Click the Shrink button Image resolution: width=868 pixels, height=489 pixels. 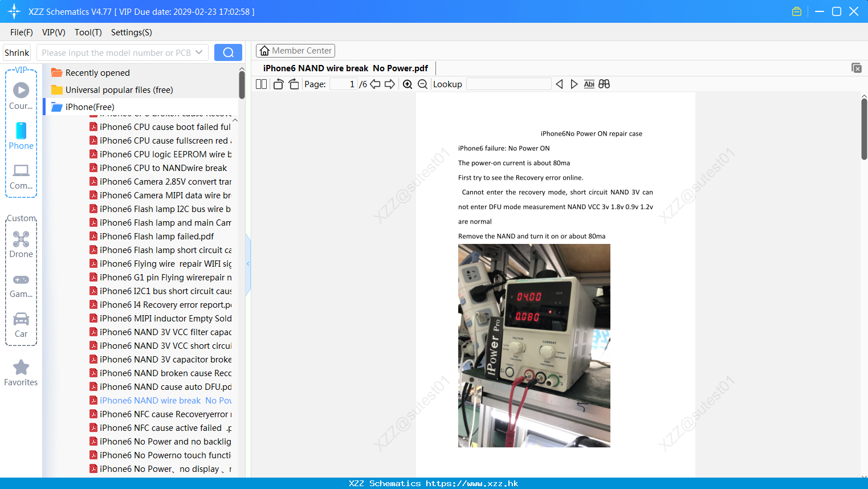[17, 52]
